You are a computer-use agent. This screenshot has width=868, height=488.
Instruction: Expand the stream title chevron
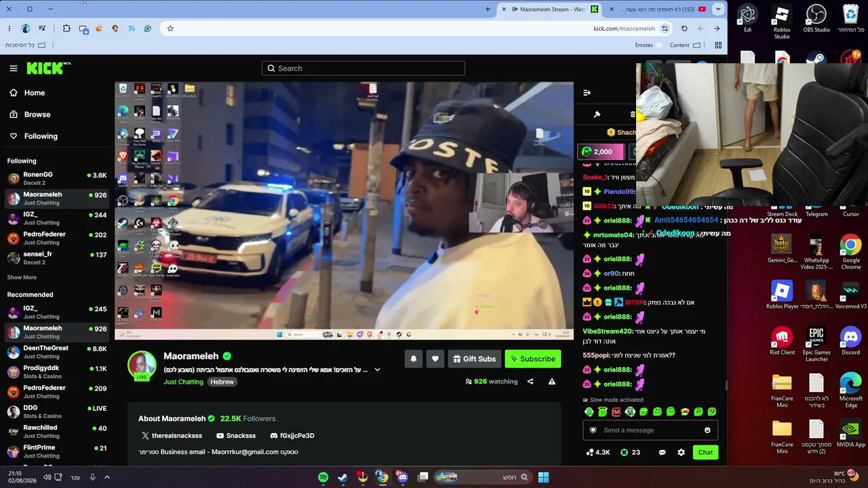tap(378, 370)
